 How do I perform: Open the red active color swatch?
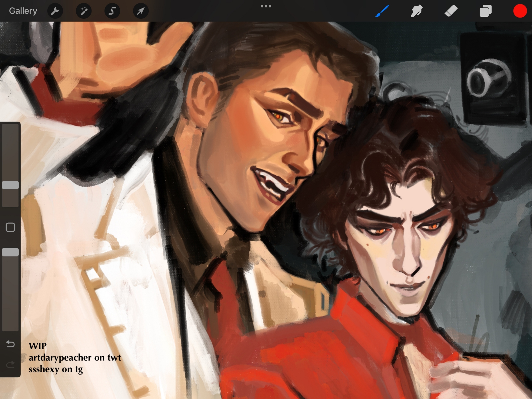click(x=520, y=11)
